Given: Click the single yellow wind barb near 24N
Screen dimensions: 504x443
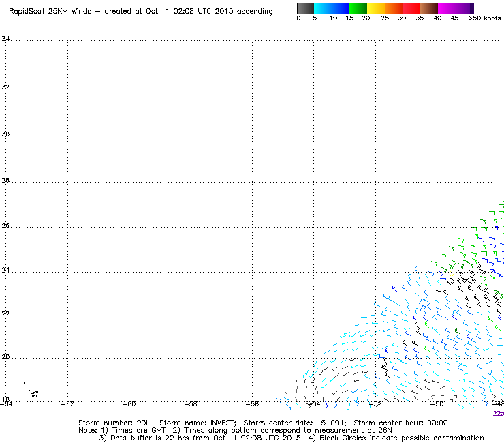Looking at the screenshot, I should tap(452, 275).
